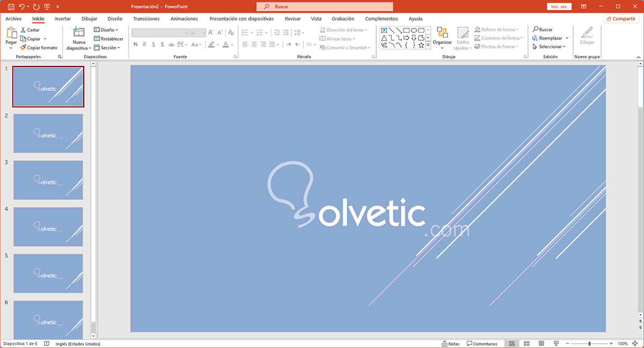Screen dimensions: 644x348
Task: Click the Buscar search box
Action: [x=325, y=6]
